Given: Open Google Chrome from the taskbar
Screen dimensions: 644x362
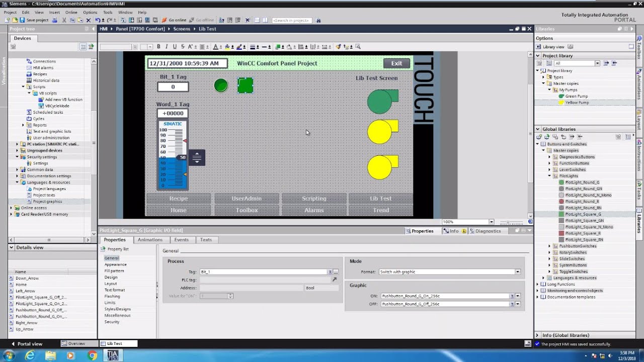Looking at the screenshot, I should pos(92,355).
